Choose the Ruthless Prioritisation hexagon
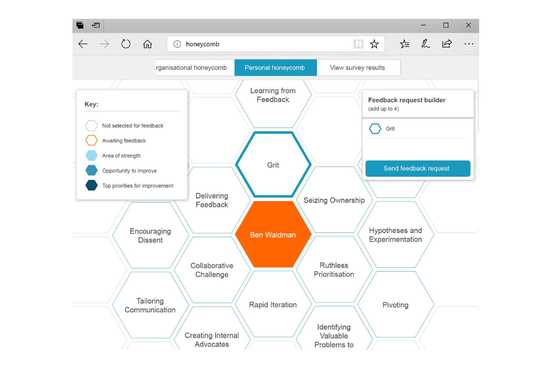Screen dimensions: 552x368 coord(334,269)
